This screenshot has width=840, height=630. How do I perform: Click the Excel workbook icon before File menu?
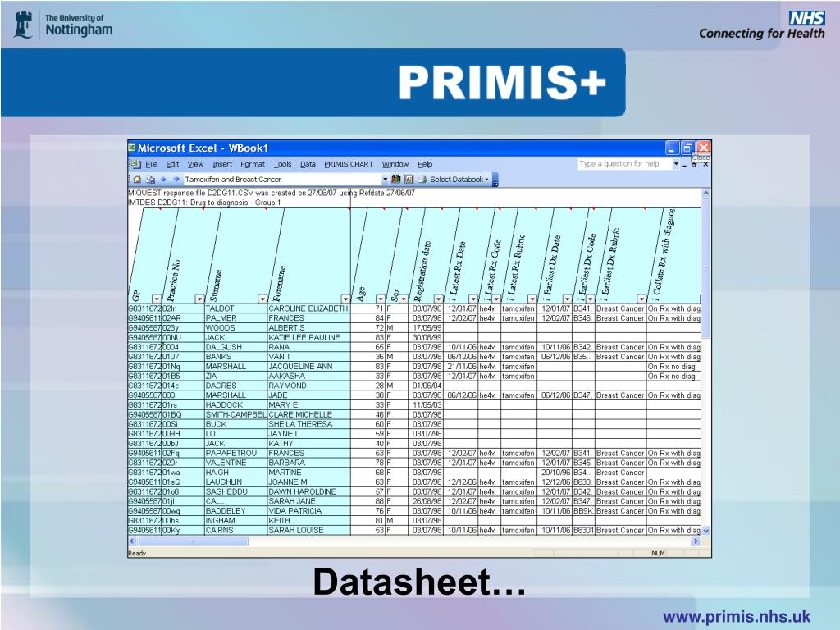135,164
